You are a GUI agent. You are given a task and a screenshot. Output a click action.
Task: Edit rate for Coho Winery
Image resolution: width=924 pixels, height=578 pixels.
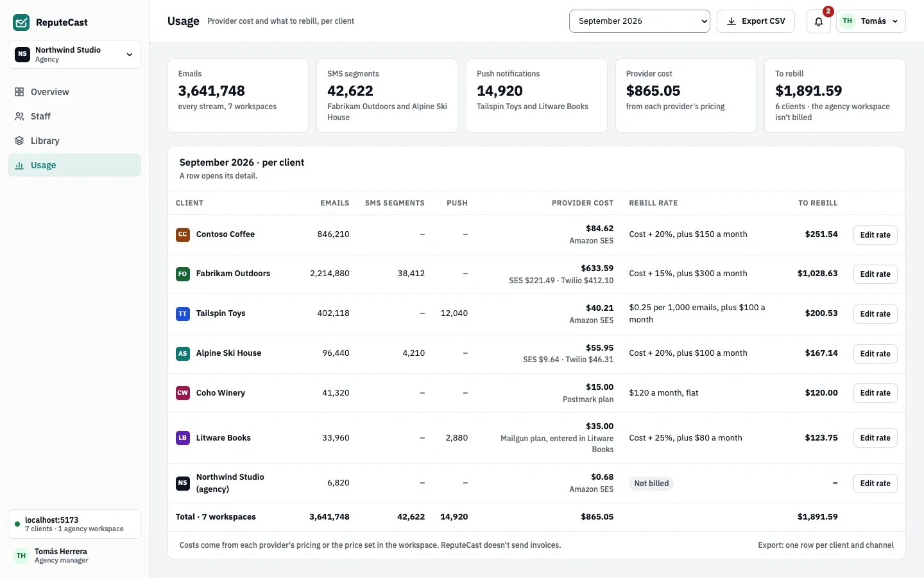[x=875, y=393]
